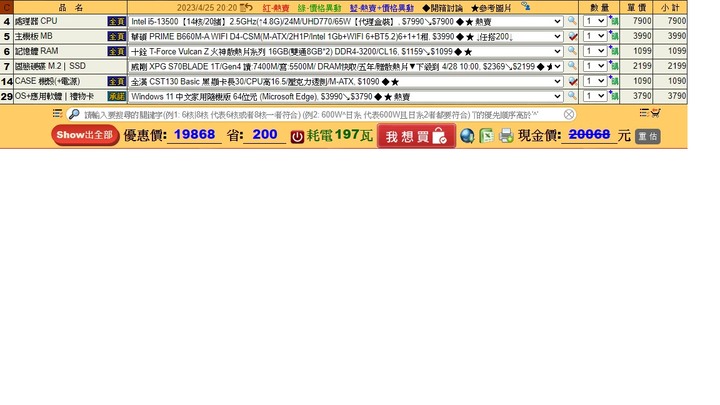
Task: Click the red power icon beside 耗電
Action: 297,136
